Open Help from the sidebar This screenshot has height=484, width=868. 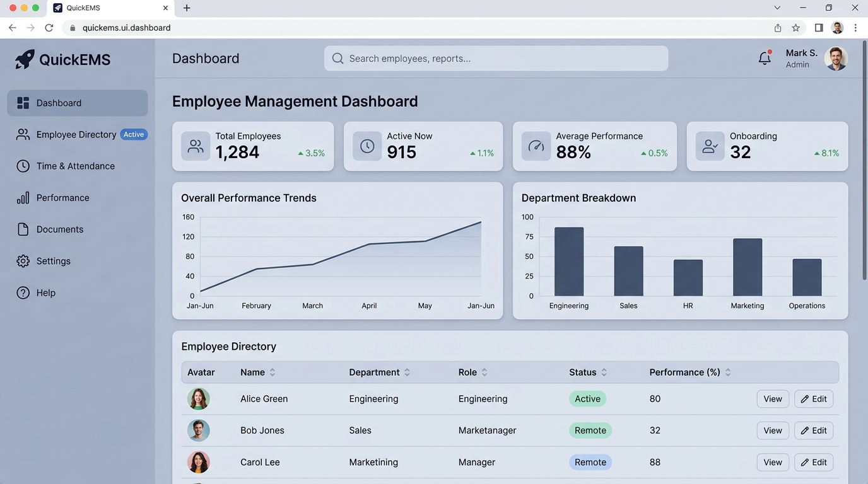(78, 292)
